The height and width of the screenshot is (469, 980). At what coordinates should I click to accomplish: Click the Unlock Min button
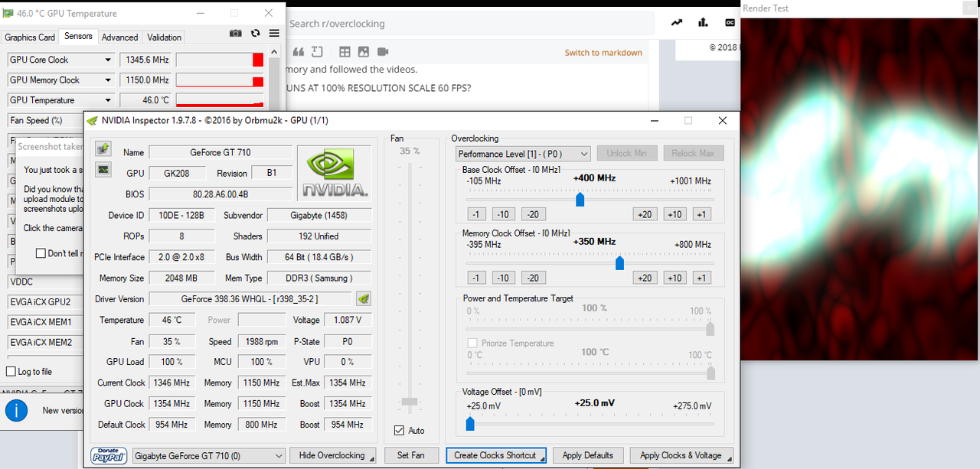[626, 153]
